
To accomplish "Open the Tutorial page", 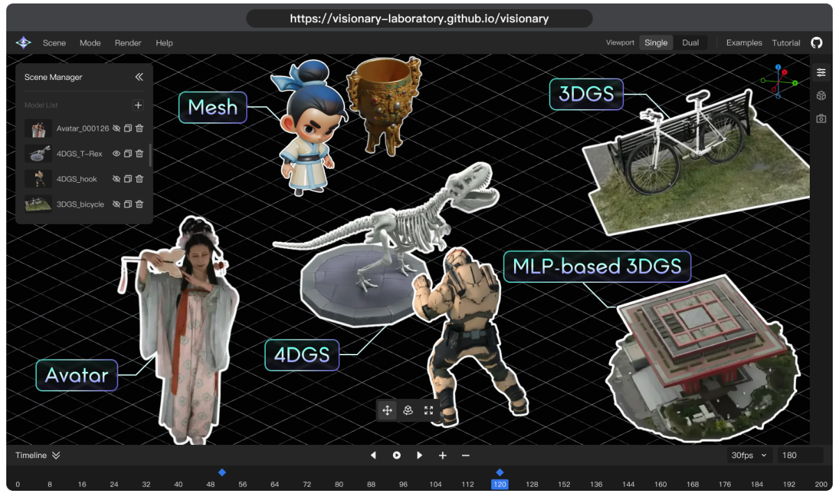I will (x=786, y=42).
